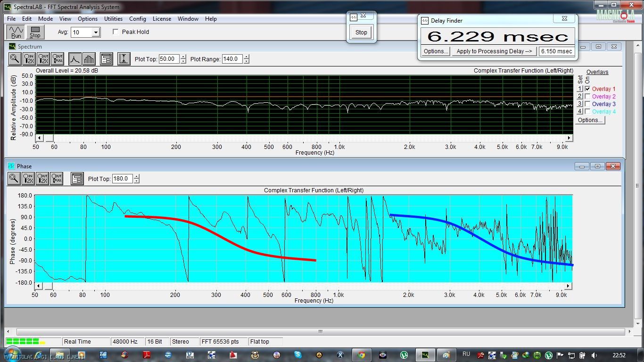
Task: Turn on the Overlay 3 checkbox
Action: (x=587, y=104)
